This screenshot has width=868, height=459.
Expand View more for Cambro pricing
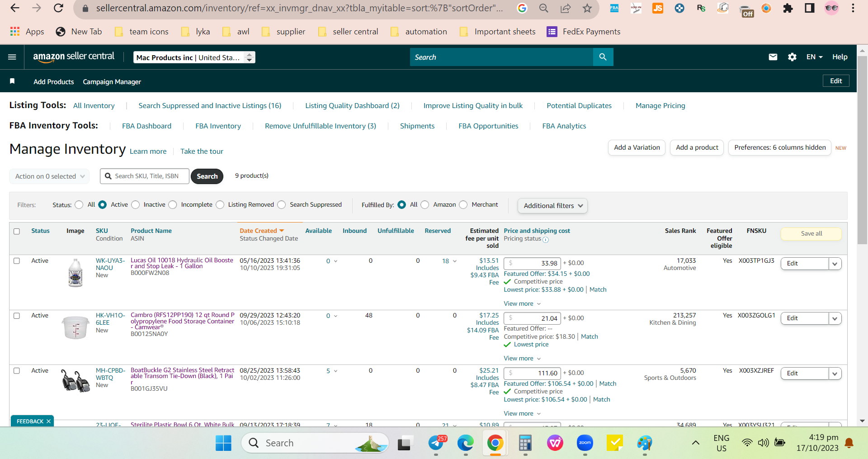coord(522,358)
